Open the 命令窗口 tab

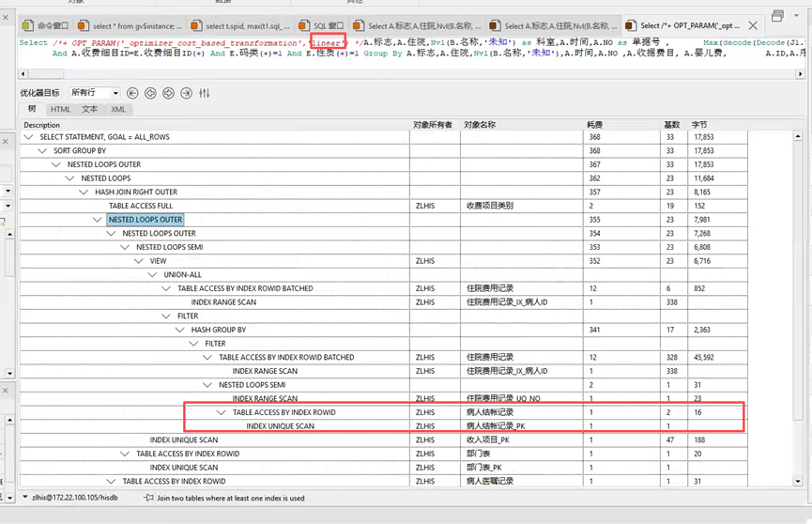[46, 25]
